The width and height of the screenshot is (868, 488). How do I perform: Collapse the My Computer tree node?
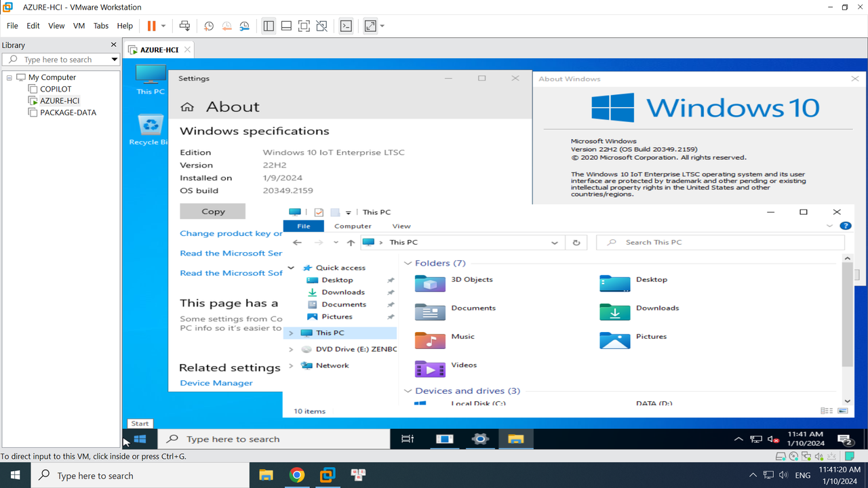[x=9, y=77]
